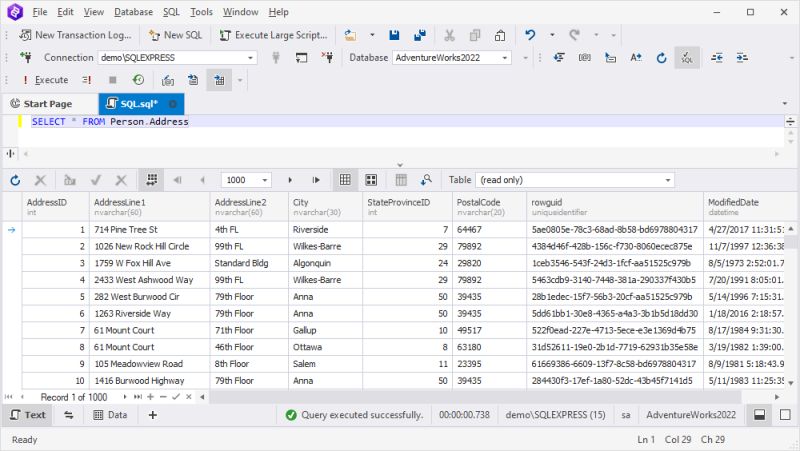Switch to the Text view tab
800x451 pixels.
click(29, 415)
